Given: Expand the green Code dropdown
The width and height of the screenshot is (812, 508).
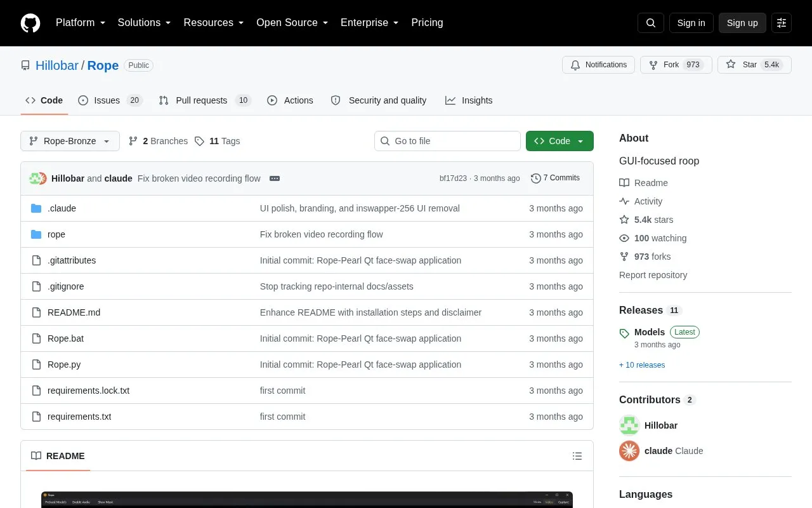Looking at the screenshot, I should 560,141.
